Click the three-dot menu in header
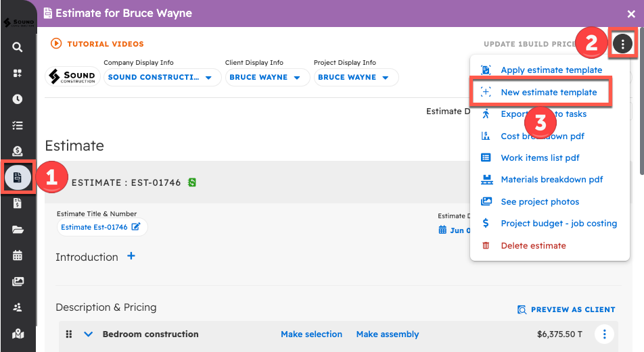The image size is (644, 352). tap(622, 45)
